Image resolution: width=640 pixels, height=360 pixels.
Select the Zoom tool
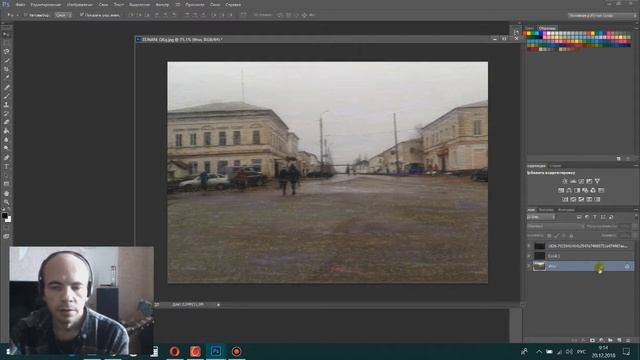(x=7, y=202)
